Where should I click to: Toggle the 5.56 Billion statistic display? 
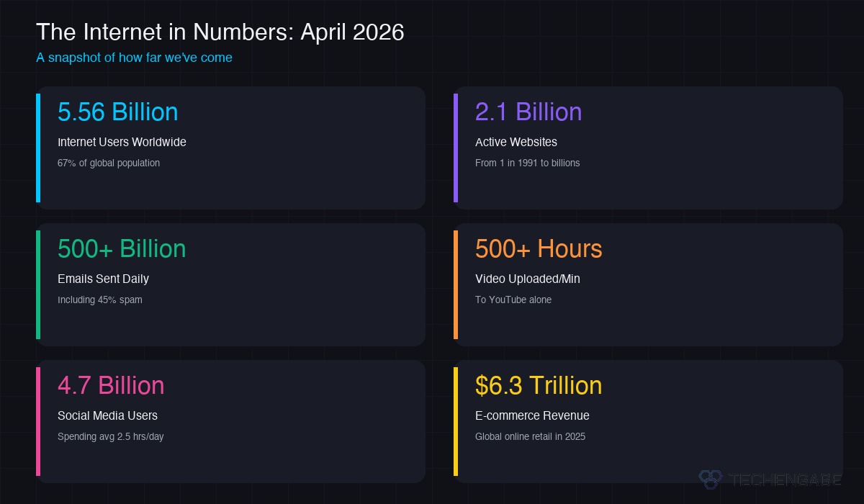click(117, 112)
